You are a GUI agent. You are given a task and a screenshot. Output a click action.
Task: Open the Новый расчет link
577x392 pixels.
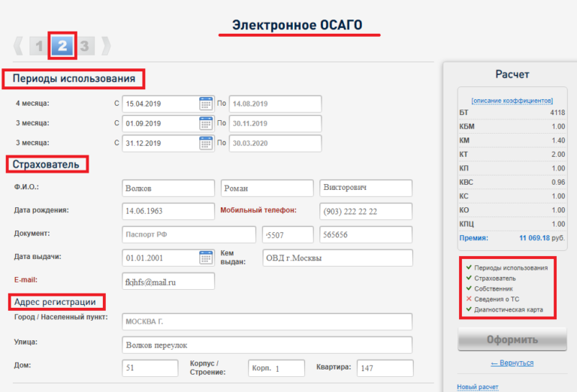coord(477,387)
